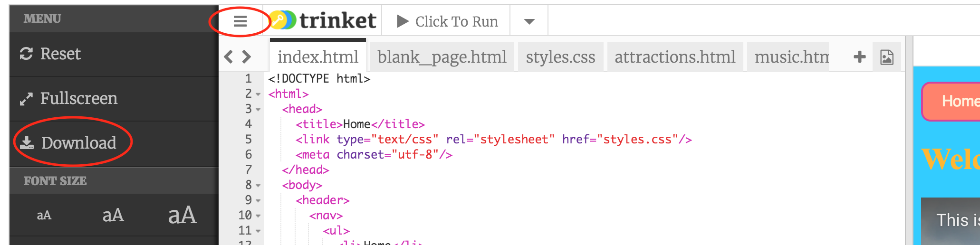
Task: Collapse the html tag on line 2
Action: coord(258,94)
